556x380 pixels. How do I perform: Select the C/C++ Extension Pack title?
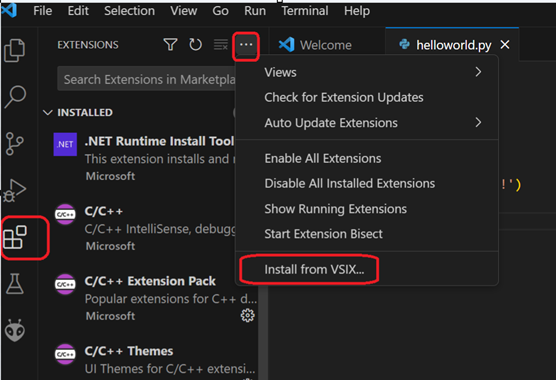[x=150, y=281]
